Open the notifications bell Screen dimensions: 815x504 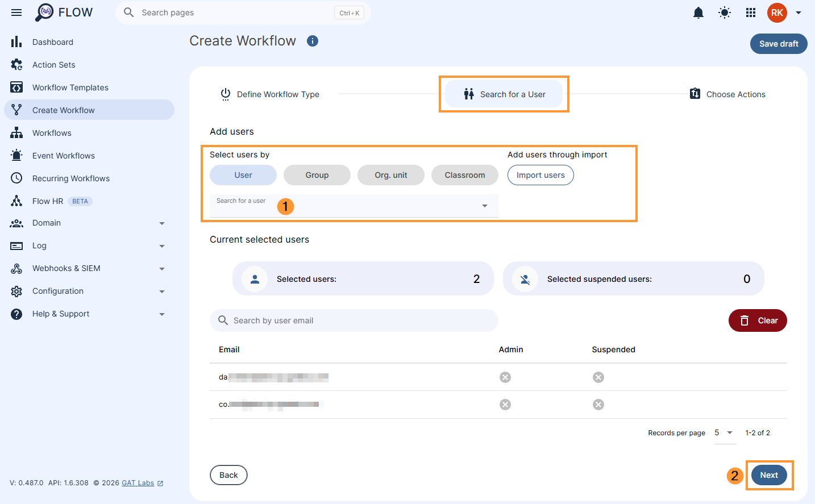698,13
